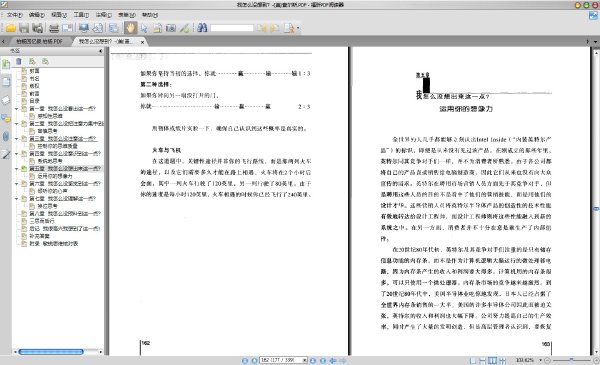600x365 pixels.
Task: Click the delete bookmark trash icon
Action: [x=19, y=61]
